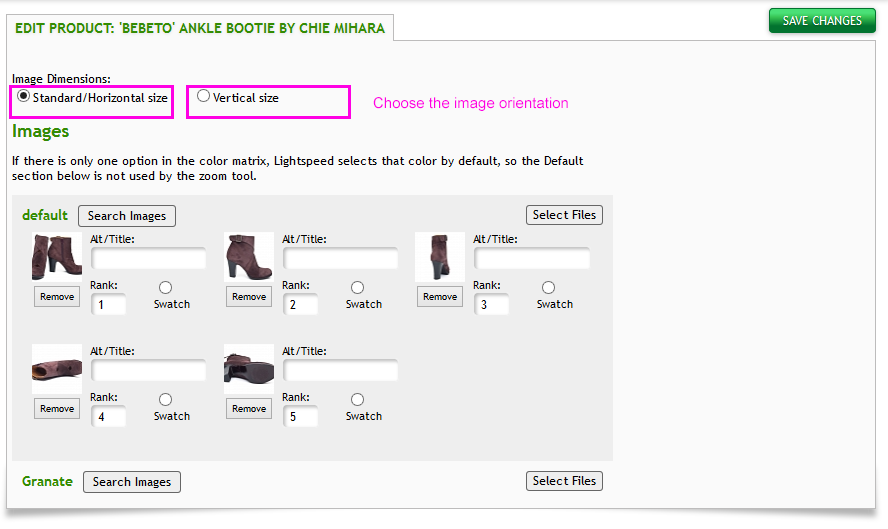Viewport: 888px width, 529px height.
Task: Click the second boot thumbnail image
Action: pyautogui.click(x=249, y=256)
